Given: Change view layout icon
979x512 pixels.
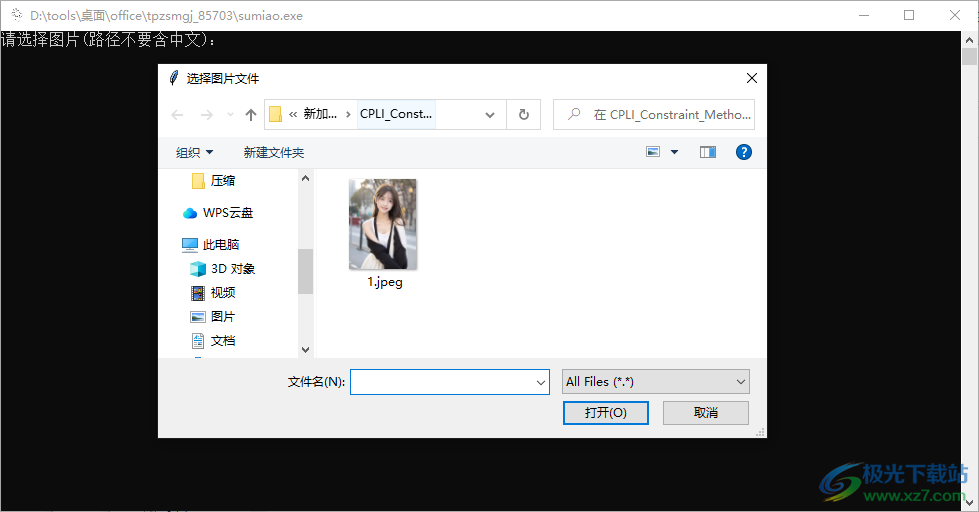Looking at the screenshot, I should (653, 152).
